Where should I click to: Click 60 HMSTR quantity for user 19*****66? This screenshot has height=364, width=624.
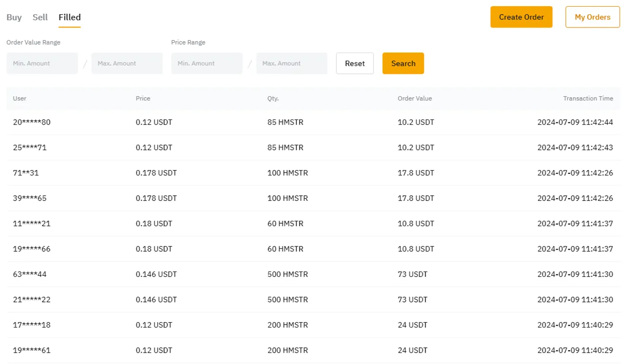coord(285,249)
